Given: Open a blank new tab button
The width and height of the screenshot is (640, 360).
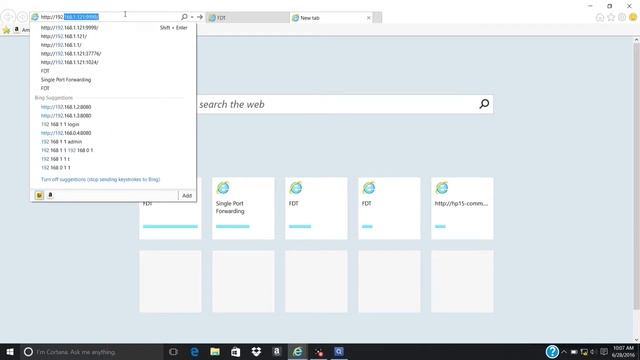Looking at the screenshot, I should 378,18.
